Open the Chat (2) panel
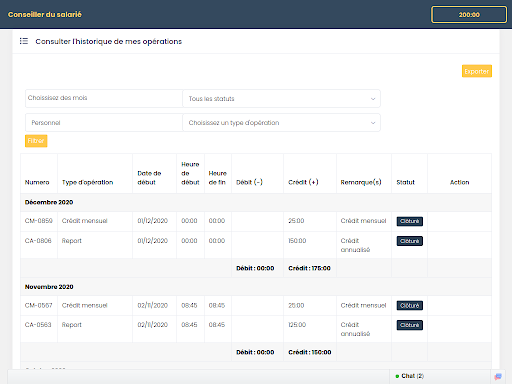This screenshot has width=512, height=384. 440,376
